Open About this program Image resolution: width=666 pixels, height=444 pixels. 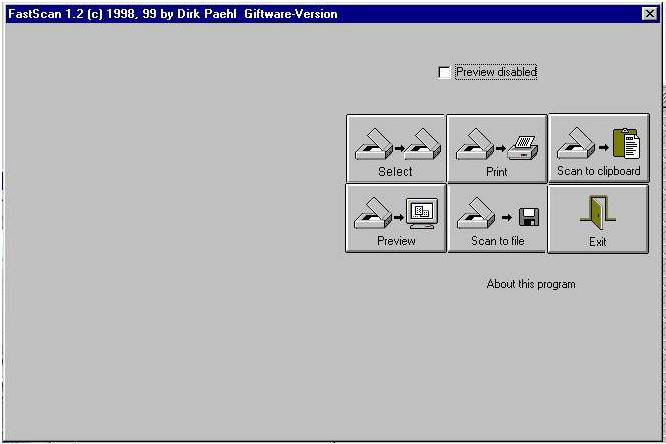tap(531, 284)
